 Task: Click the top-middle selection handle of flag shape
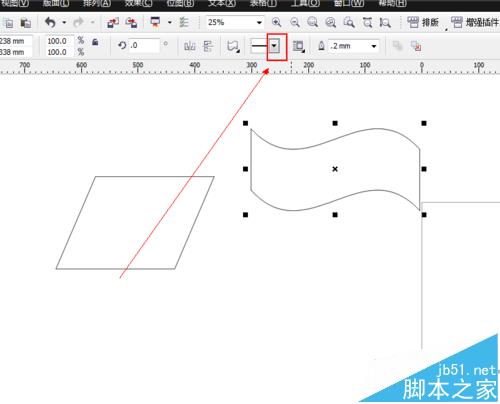(x=335, y=123)
